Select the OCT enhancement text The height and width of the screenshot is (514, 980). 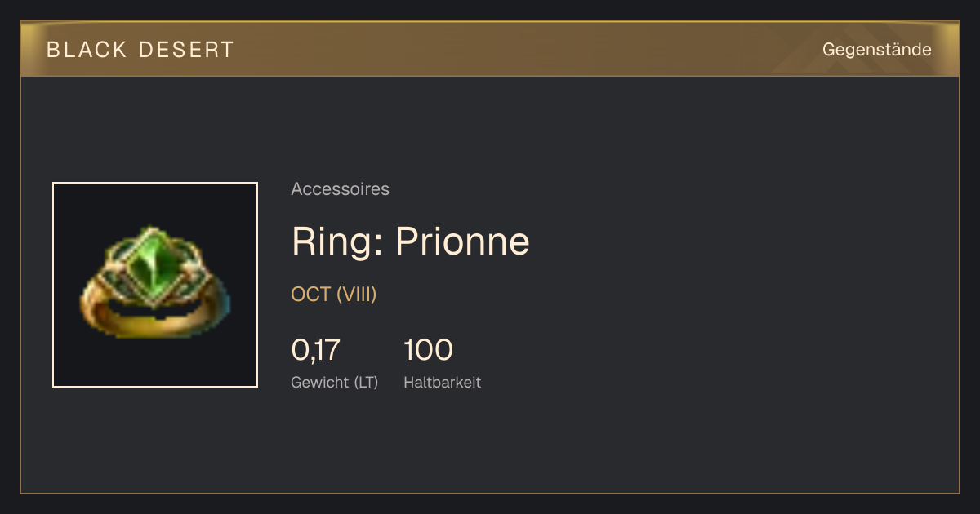[311, 295]
